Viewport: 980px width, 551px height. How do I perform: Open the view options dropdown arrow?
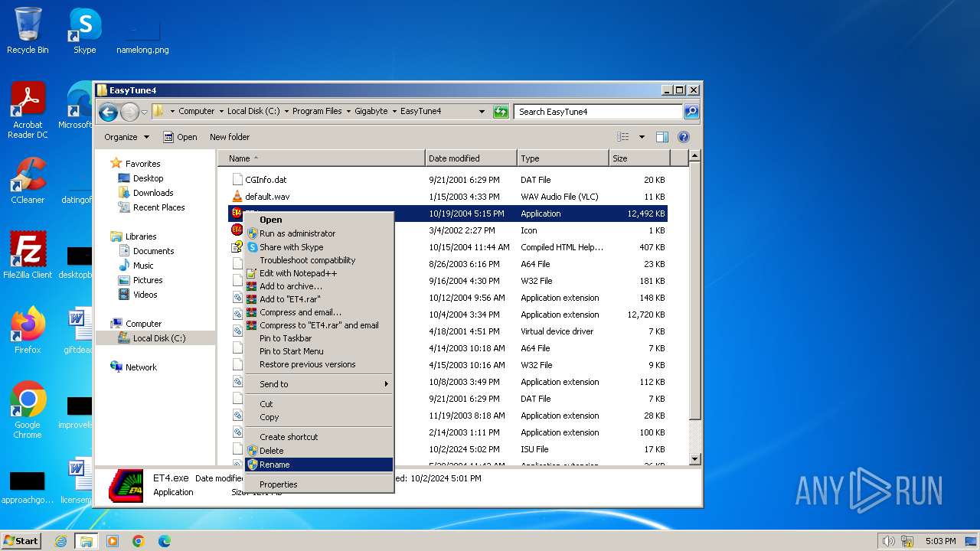coord(642,137)
